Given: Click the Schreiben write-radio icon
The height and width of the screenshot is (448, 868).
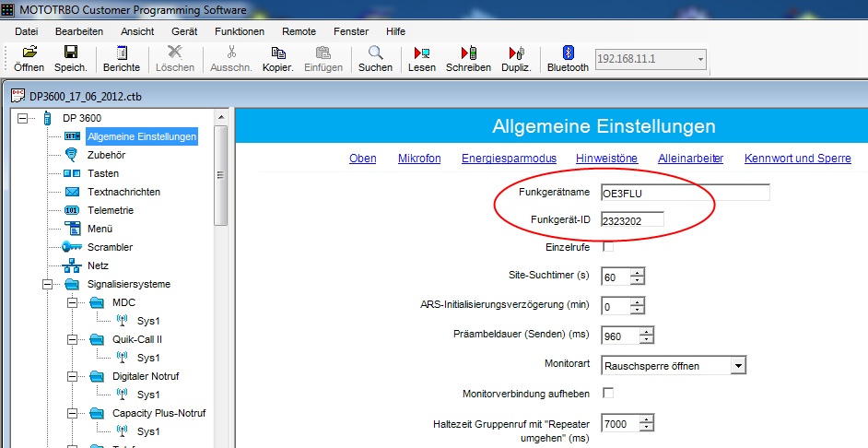Looking at the screenshot, I should click(x=469, y=53).
